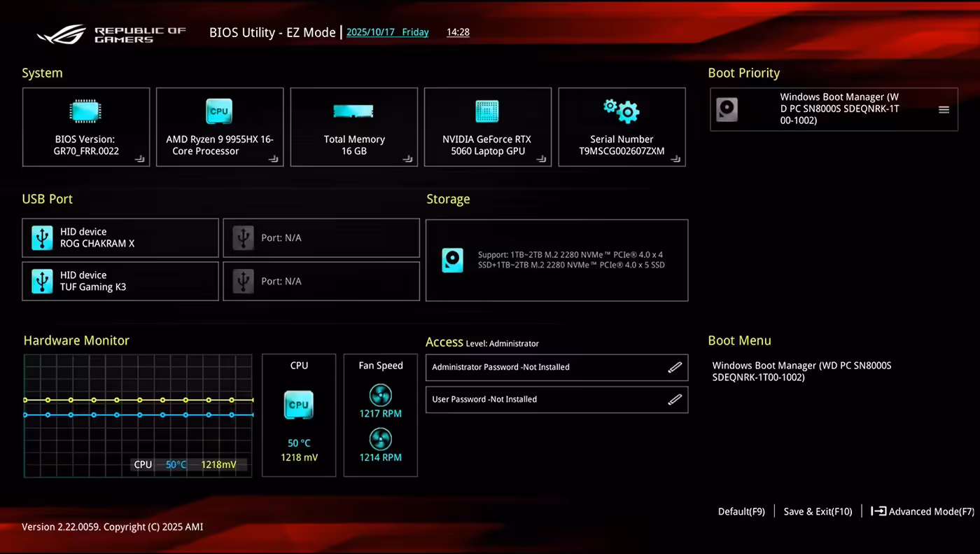Select the memory stick icon for Total Memory
Image resolution: width=980 pixels, height=554 pixels.
click(353, 111)
